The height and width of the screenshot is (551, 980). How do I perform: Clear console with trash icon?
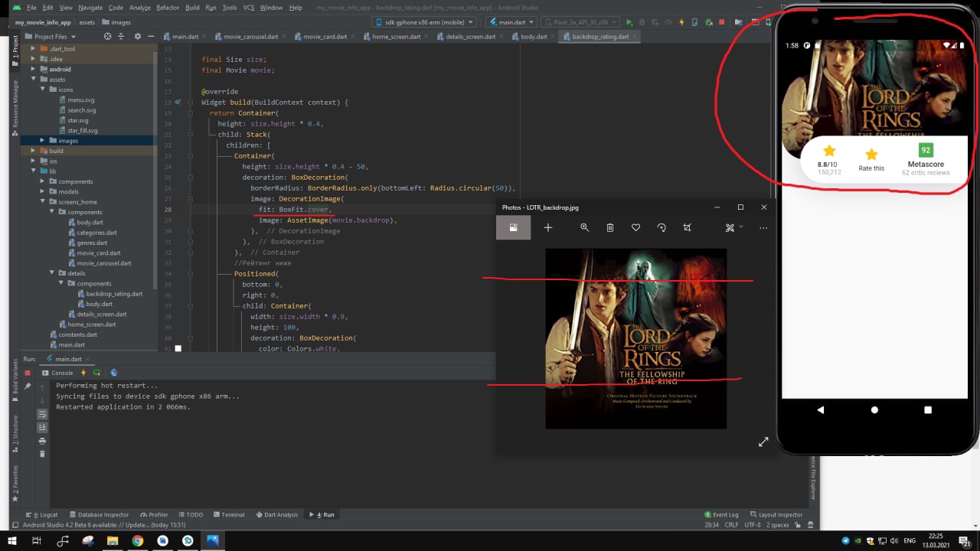click(x=42, y=454)
